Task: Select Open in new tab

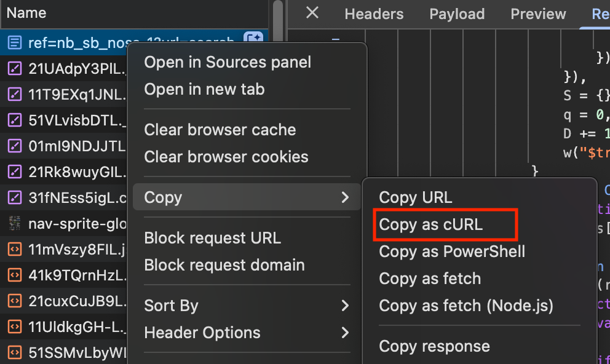Action: tap(204, 89)
